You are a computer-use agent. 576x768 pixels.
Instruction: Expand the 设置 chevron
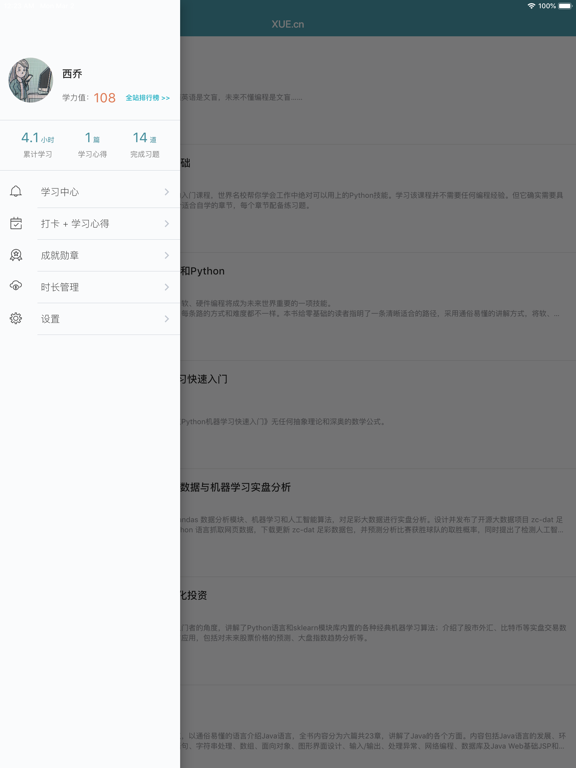coord(167,319)
